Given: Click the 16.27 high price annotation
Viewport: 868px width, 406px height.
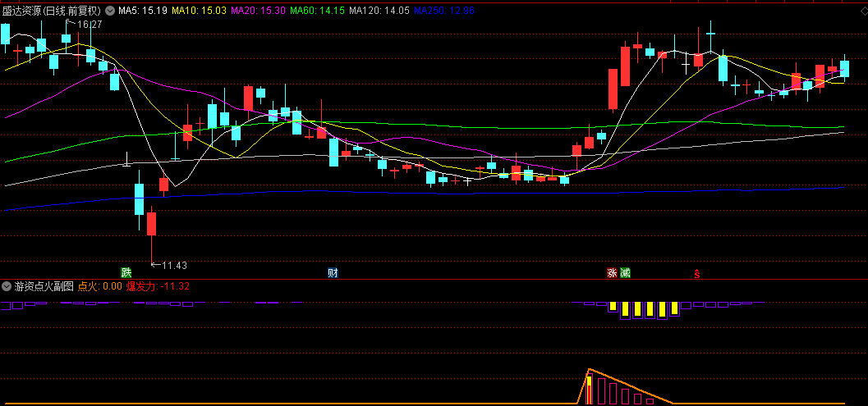Looking at the screenshot, I should pos(90,25).
